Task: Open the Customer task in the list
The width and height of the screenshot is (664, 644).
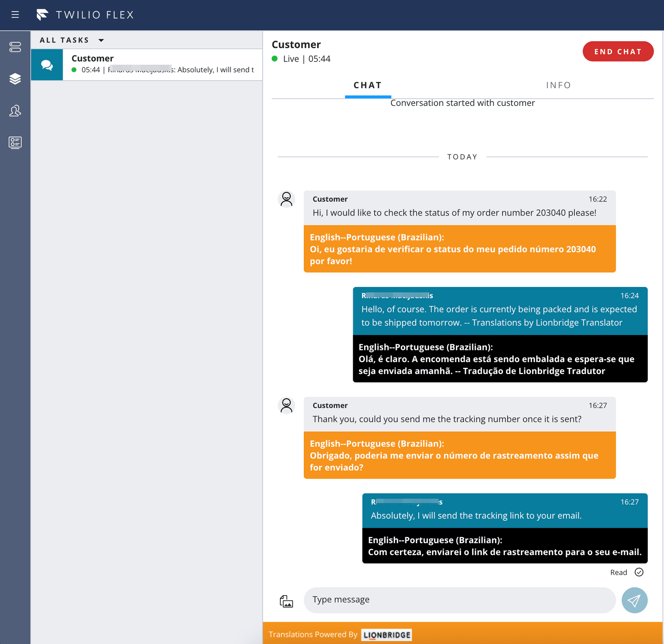Action: pyautogui.click(x=162, y=64)
